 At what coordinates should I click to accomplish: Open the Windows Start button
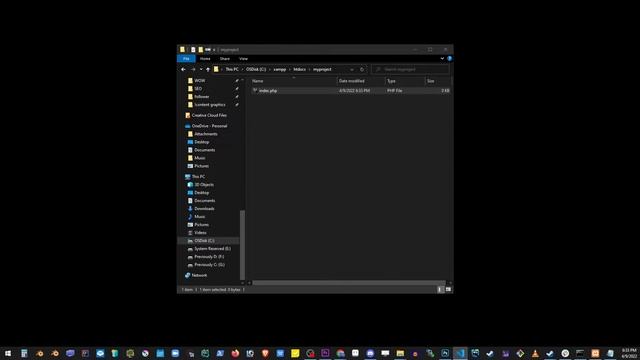pos(8,353)
